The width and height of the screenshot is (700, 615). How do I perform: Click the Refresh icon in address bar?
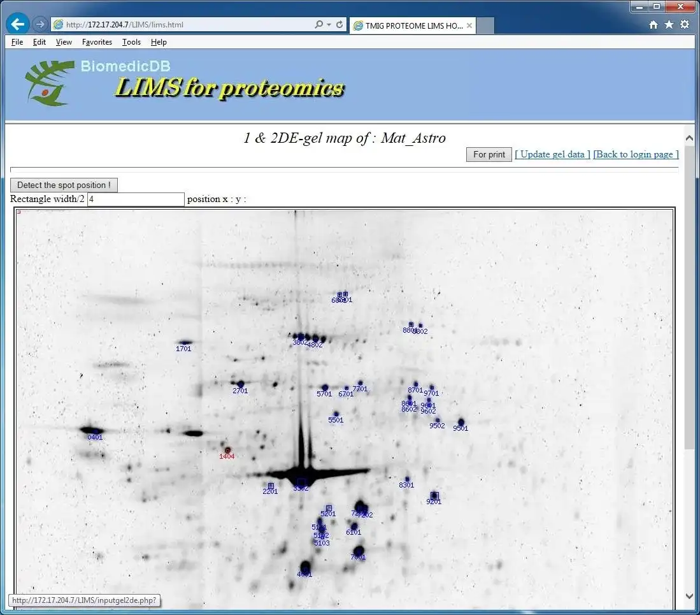pos(339,25)
